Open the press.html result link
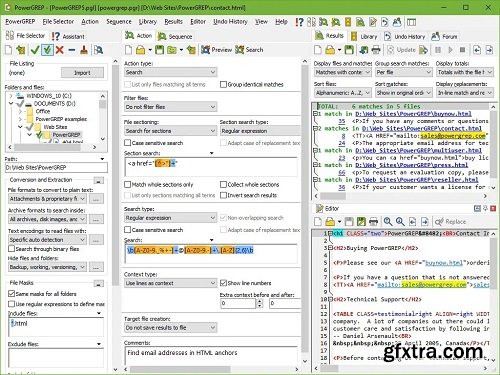 click(x=412, y=165)
